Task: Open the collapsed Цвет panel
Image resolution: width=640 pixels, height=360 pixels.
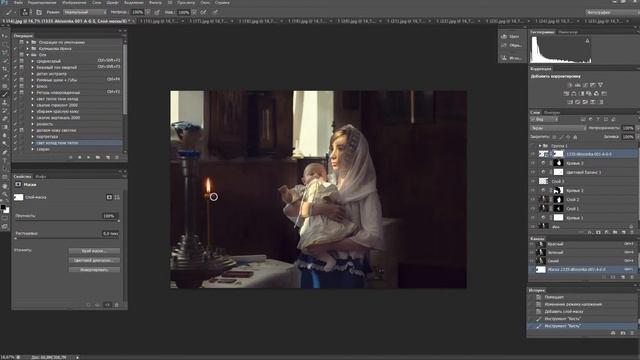Action: [x=511, y=36]
